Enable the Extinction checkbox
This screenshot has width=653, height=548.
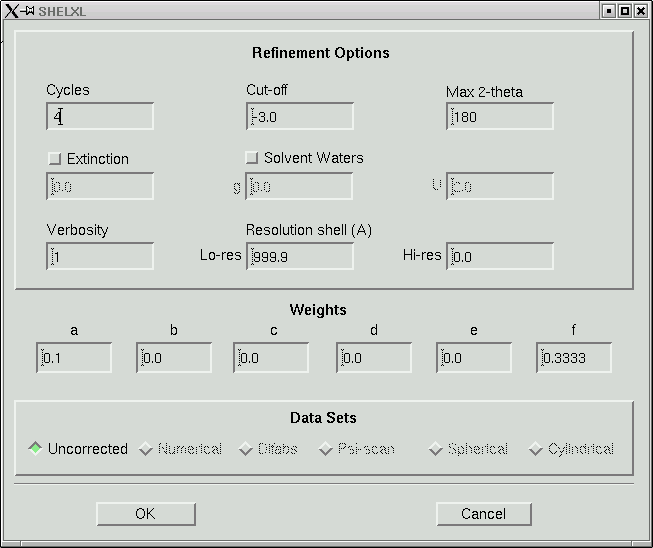point(55,159)
